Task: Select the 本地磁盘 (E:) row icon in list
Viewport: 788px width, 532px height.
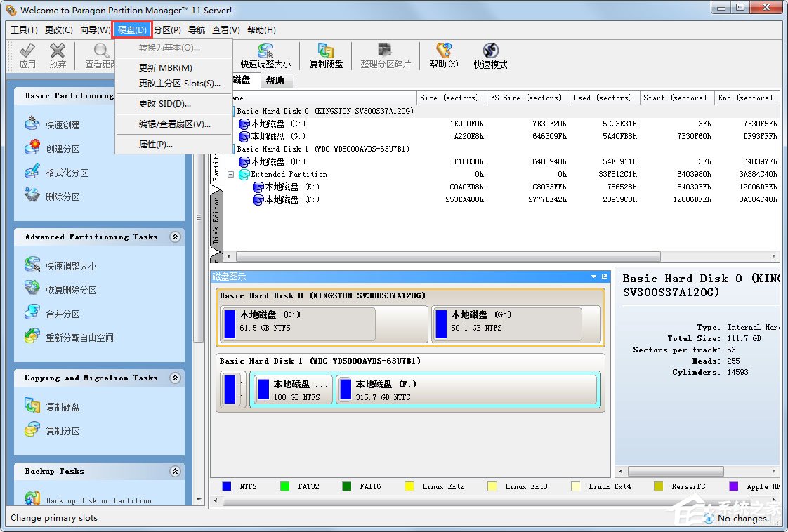Action: (x=258, y=187)
